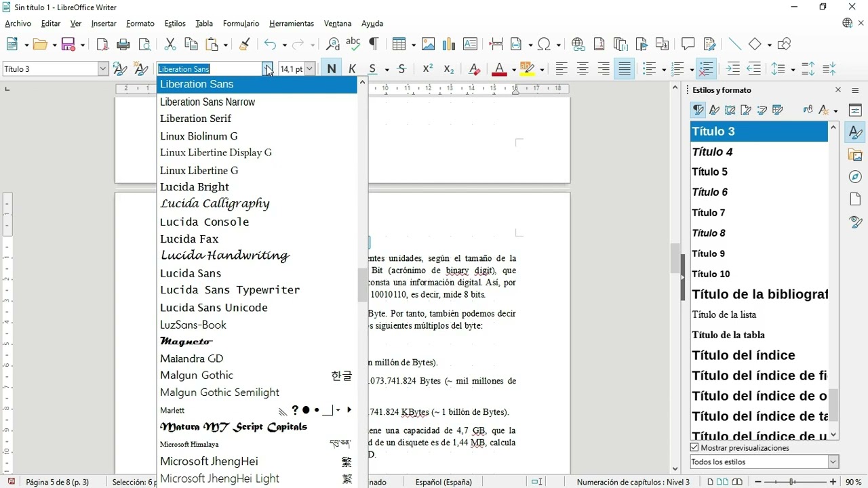868x488 pixels.
Task: Click Página 5 de 8 status field
Action: tap(57, 482)
